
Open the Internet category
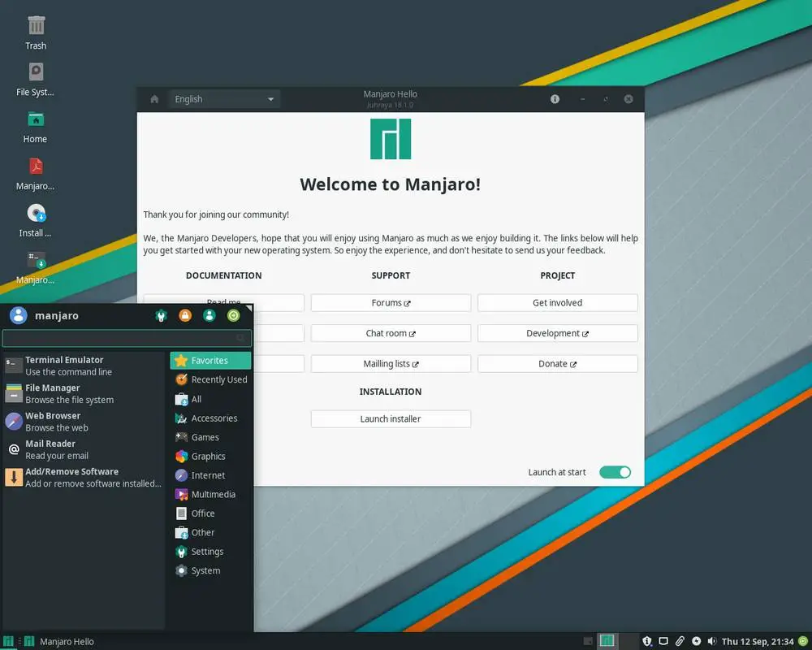210,475
